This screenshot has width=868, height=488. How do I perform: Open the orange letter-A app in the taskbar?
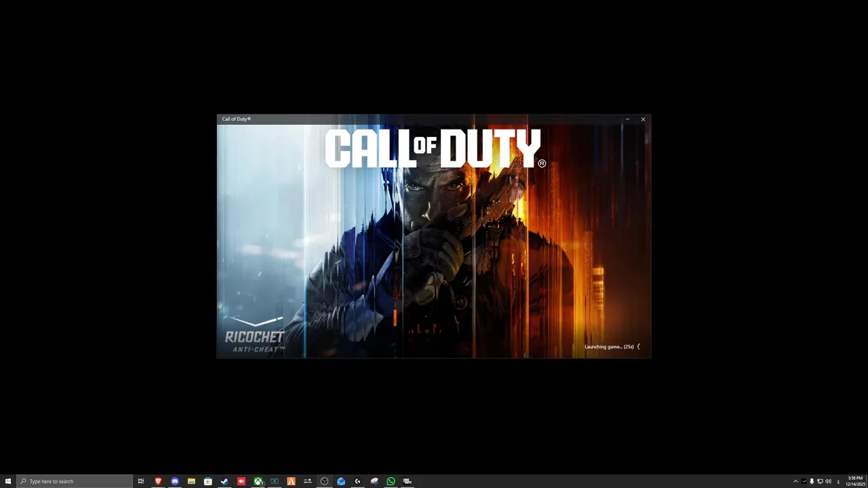(292, 481)
